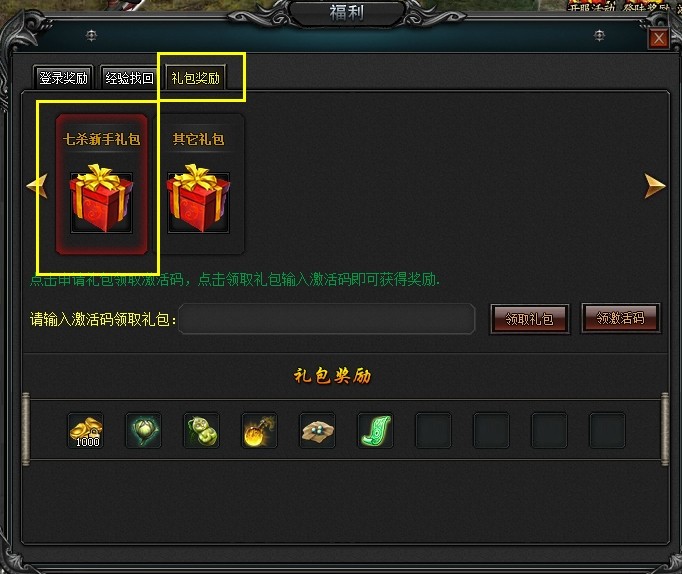
Task: Click the 领激活码 button
Action: tap(621, 318)
